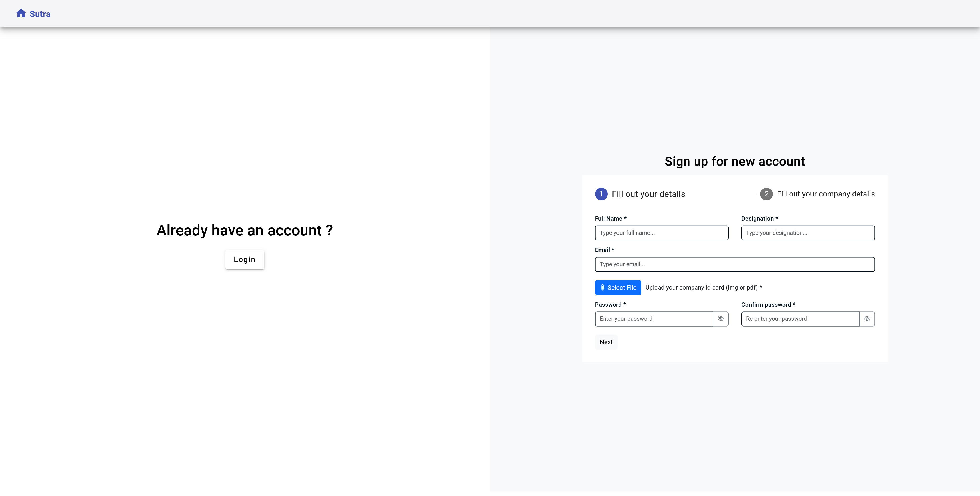
Task: Toggle password visibility for entered password
Action: tap(720, 319)
